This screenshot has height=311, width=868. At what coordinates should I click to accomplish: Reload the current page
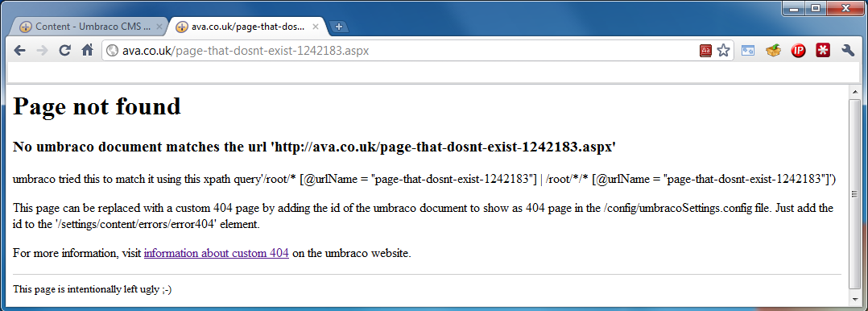pyautogui.click(x=64, y=51)
